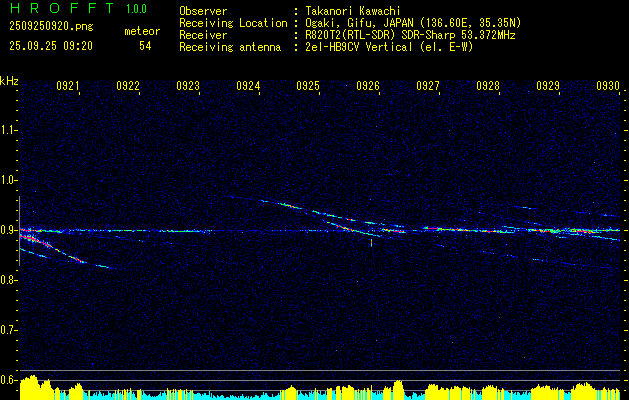This screenshot has width=629, height=400.
Task: Click the 0929 time marker
Action: 548,85
